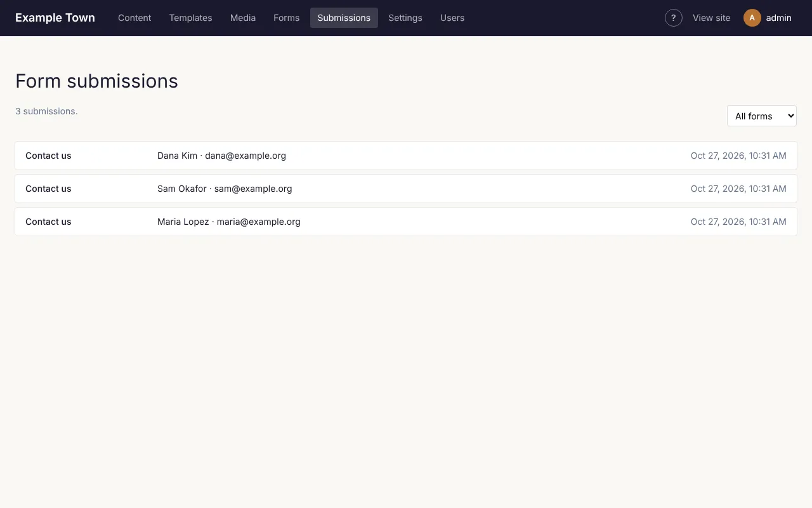Go to the Content menu
Viewport: 812px width, 508px height.
coord(134,18)
